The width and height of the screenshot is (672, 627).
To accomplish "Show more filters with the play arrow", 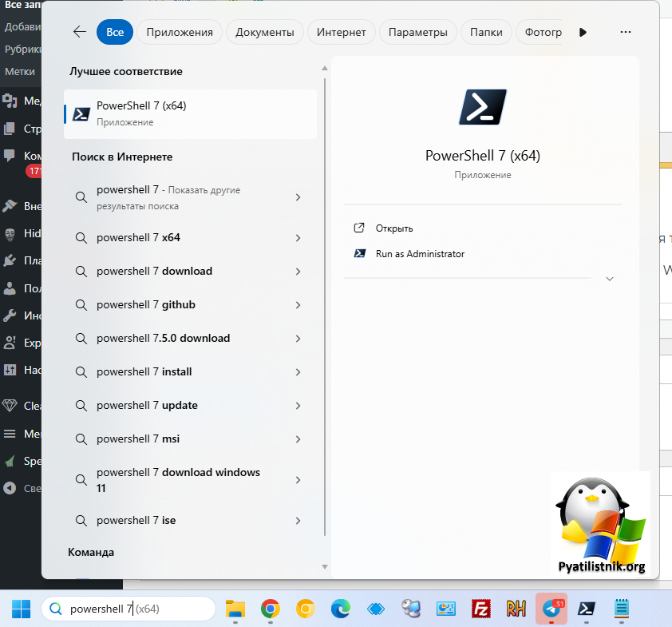I will point(583,32).
